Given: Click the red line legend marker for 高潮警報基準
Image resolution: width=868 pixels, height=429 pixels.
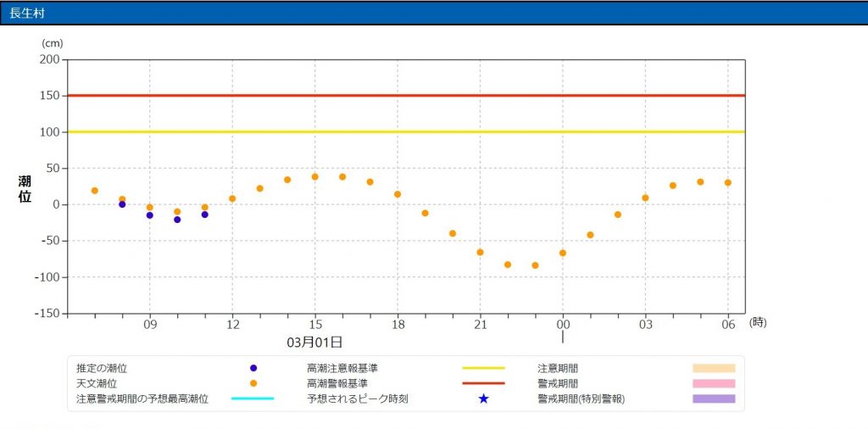Looking at the screenshot, I should tap(484, 383).
